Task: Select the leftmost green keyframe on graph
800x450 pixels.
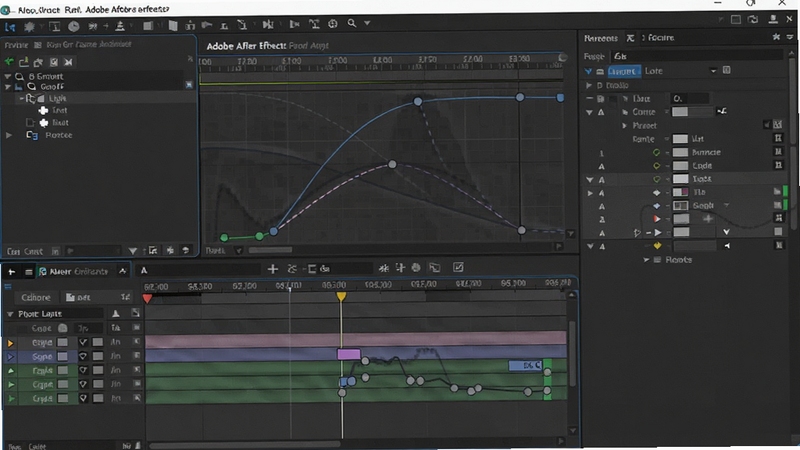Action: point(224,237)
